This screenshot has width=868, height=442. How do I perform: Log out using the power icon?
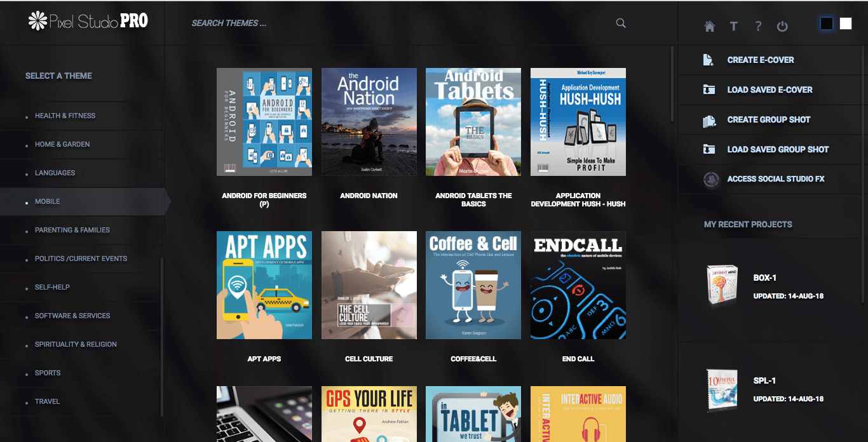point(782,26)
